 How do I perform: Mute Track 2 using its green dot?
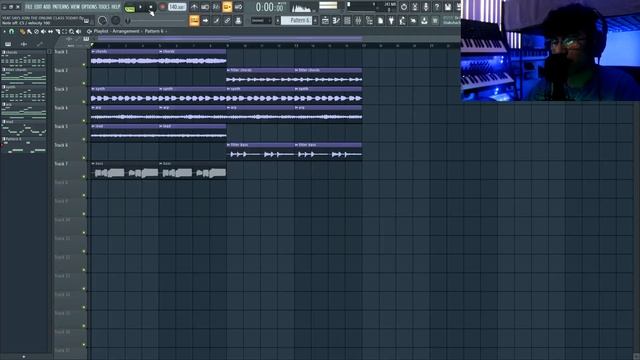(x=84, y=83)
